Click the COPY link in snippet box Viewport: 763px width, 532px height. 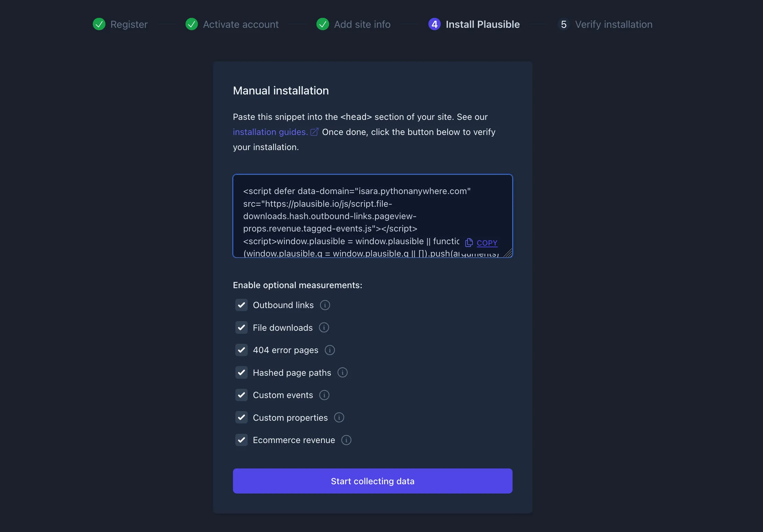pos(487,243)
